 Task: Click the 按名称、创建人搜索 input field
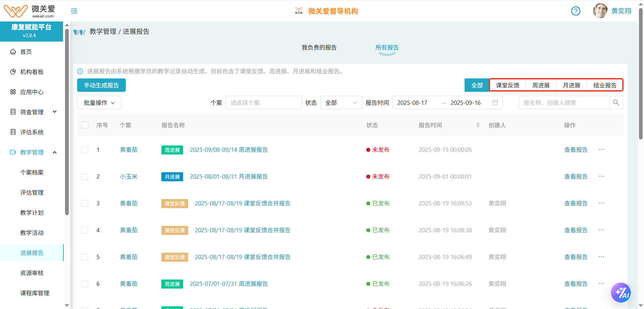[x=563, y=103]
